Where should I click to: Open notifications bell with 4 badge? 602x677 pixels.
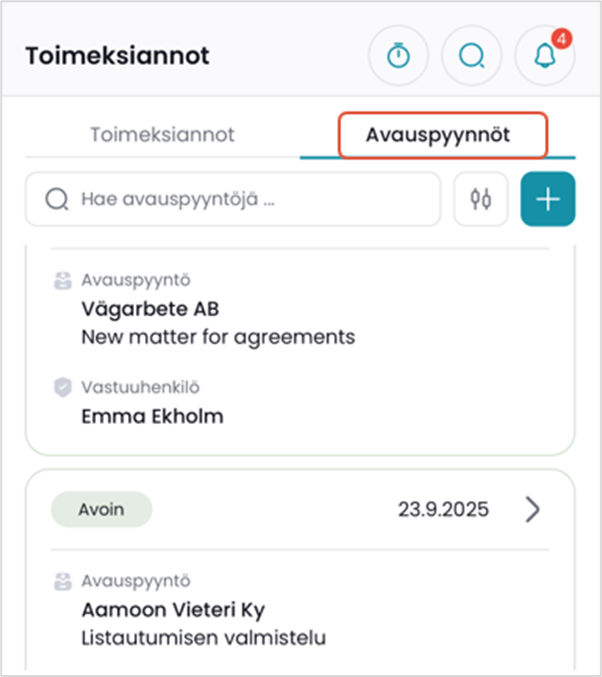coord(544,56)
